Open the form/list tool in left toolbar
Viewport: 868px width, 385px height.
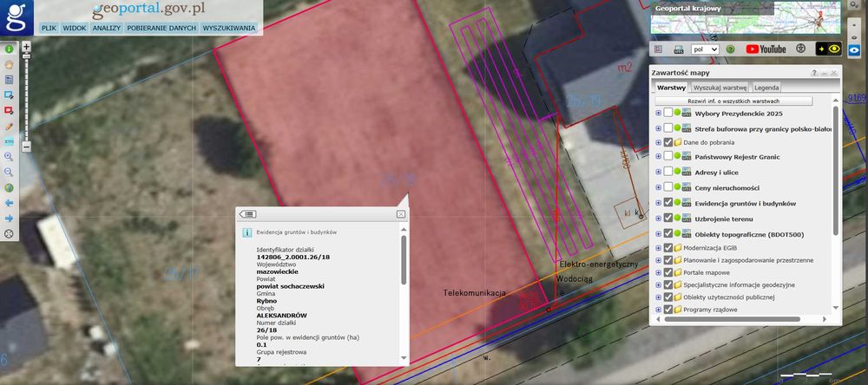click(x=9, y=80)
